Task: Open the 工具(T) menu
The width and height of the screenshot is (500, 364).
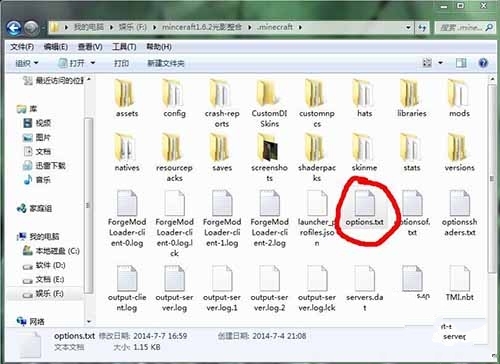Action: pos(124,47)
